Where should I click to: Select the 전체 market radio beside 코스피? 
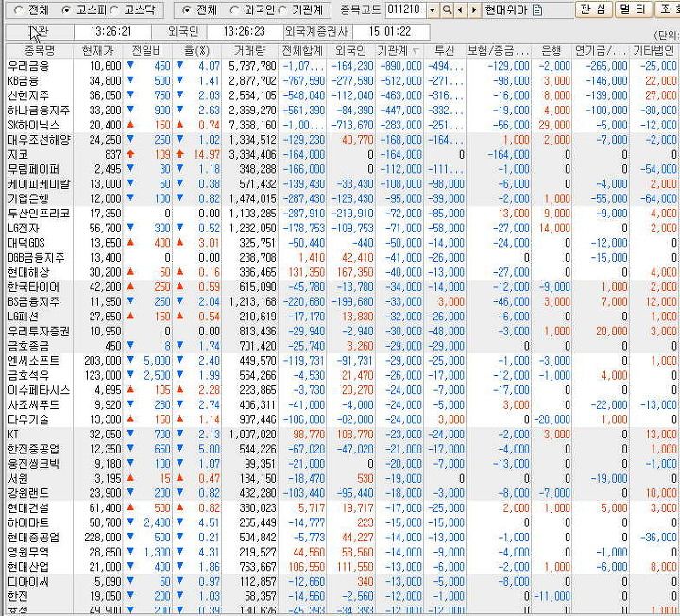tap(19, 10)
